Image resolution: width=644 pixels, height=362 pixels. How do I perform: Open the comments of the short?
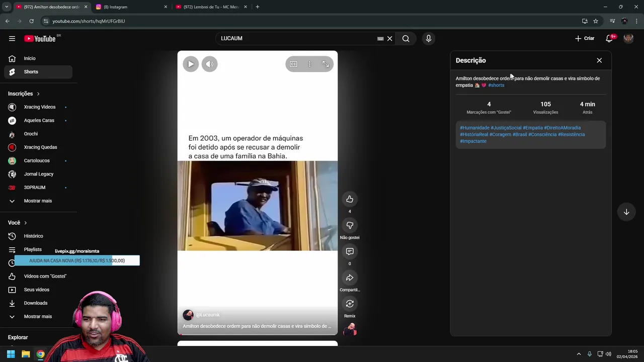350,251
